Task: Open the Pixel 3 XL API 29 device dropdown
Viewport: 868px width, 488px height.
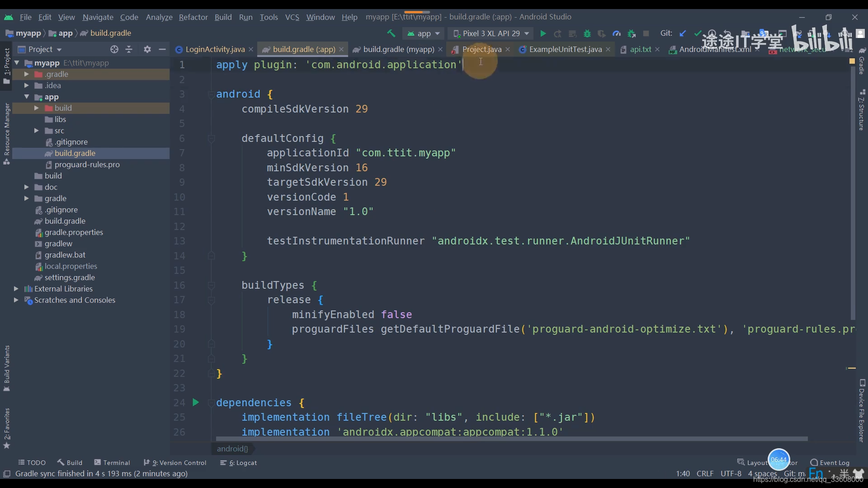Action: tap(491, 33)
